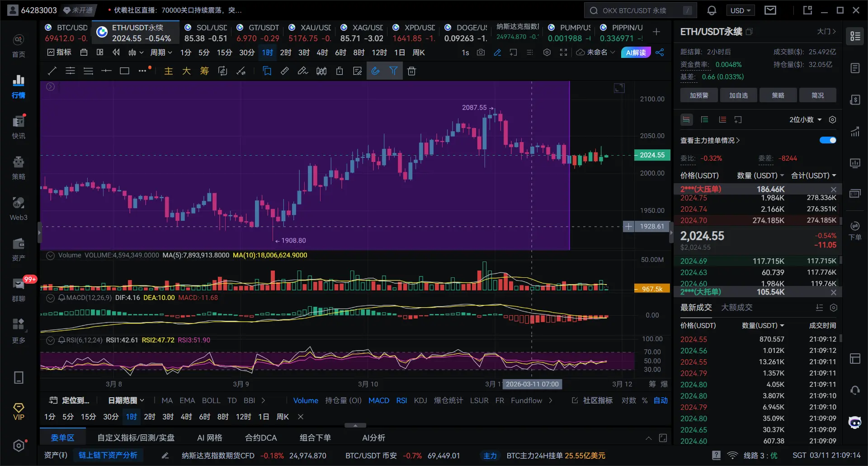This screenshot has height=466, width=868.
Task: Toggle the 查看主力挂单情况 switch
Action: pyautogui.click(x=828, y=140)
